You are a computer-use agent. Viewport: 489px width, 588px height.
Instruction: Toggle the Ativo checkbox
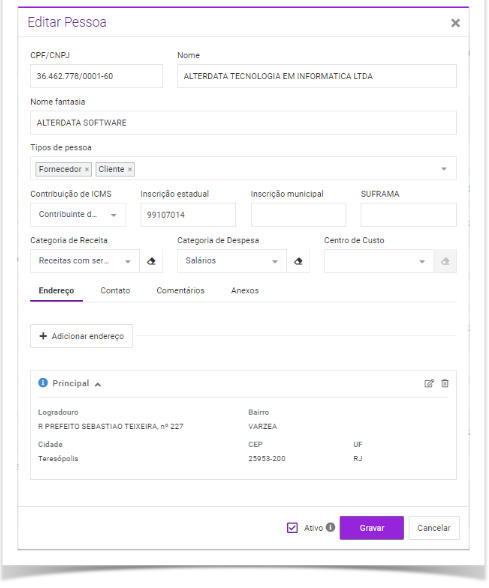(292, 528)
